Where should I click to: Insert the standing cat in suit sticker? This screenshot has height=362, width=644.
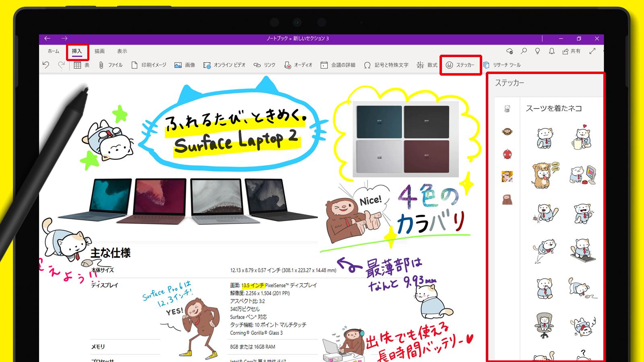(545, 138)
